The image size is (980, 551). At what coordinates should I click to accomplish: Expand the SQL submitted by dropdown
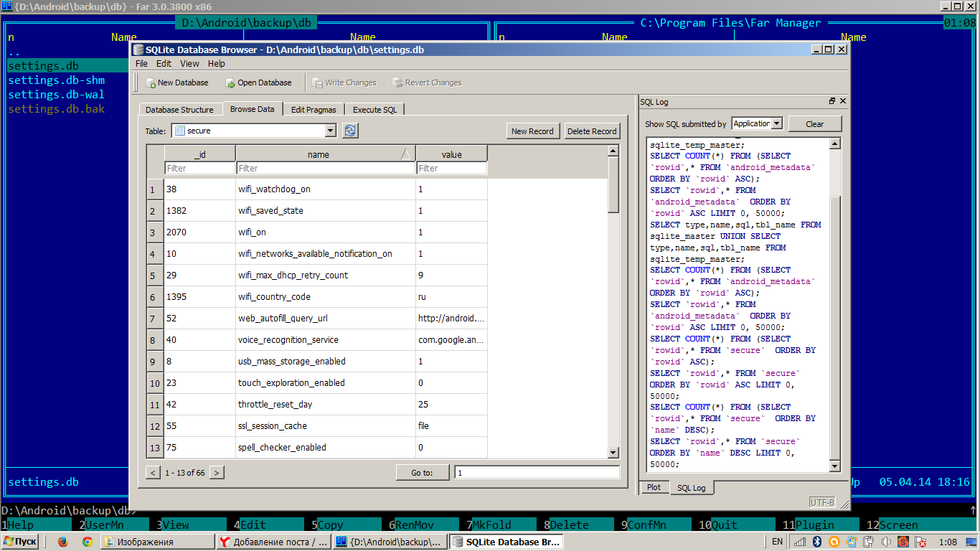pyautogui.click(x=776, y=123)
